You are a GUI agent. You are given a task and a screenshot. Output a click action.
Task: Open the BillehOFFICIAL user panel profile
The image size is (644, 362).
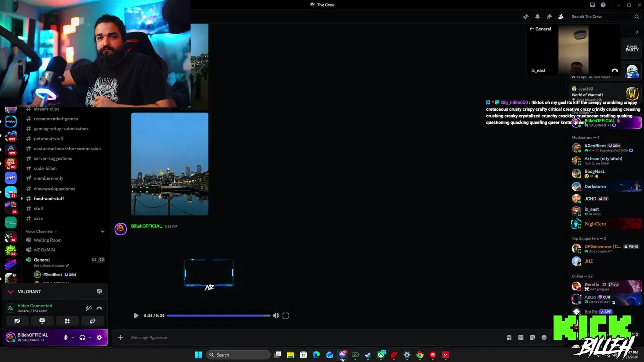point(32,337)
